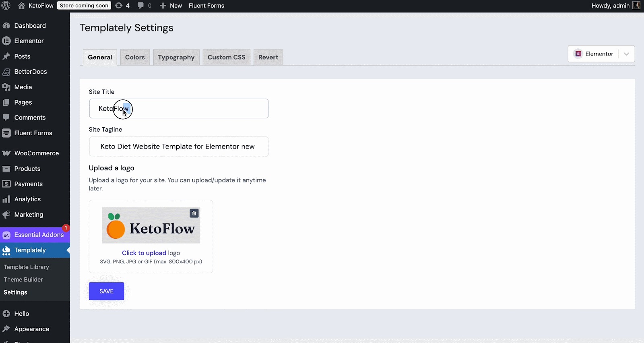This screenshot has width=644, height=343.
Task: Click the Store coming soon badge
Action: [x=84, y=6]
